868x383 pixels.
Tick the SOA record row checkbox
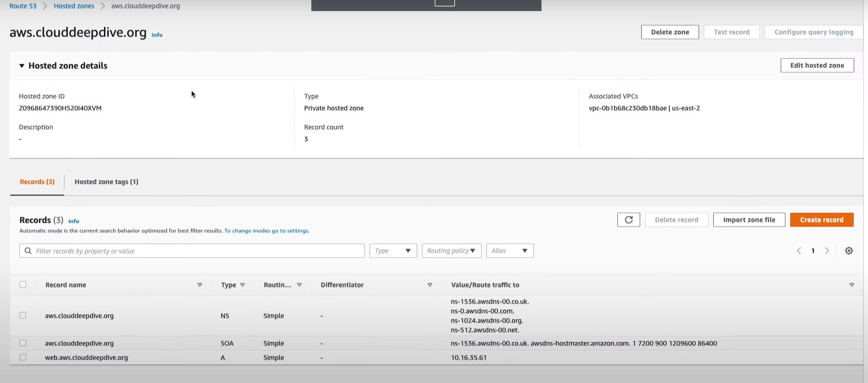coord(23,343)
